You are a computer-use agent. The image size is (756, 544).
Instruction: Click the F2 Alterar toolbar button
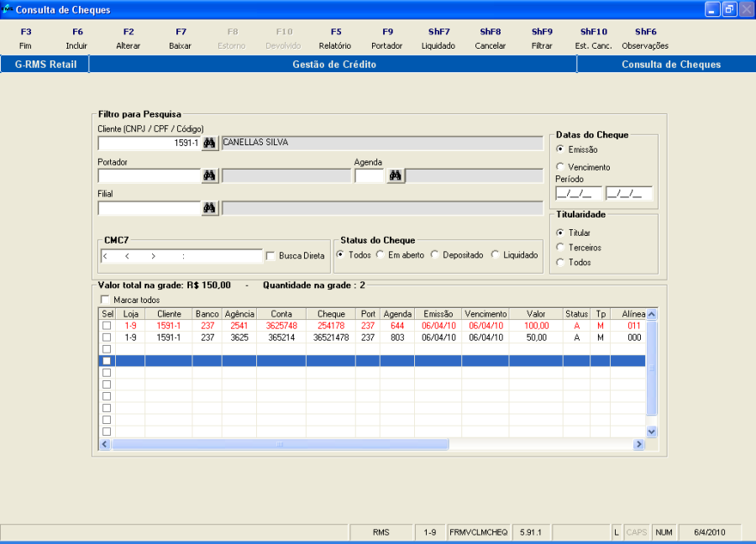(128, 39)
